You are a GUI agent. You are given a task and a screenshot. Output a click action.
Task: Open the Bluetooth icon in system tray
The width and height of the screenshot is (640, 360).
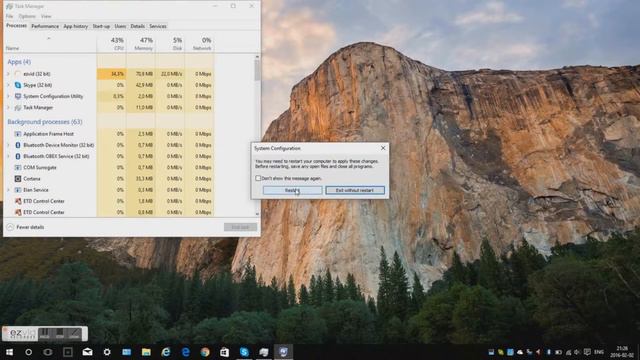click(x=549, y=352)
